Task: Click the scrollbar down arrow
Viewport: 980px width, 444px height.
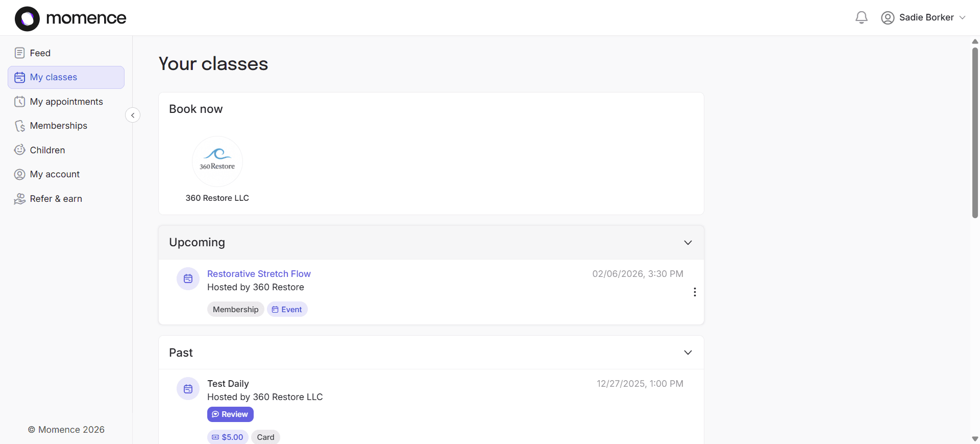Action: (x=975, y=439)
